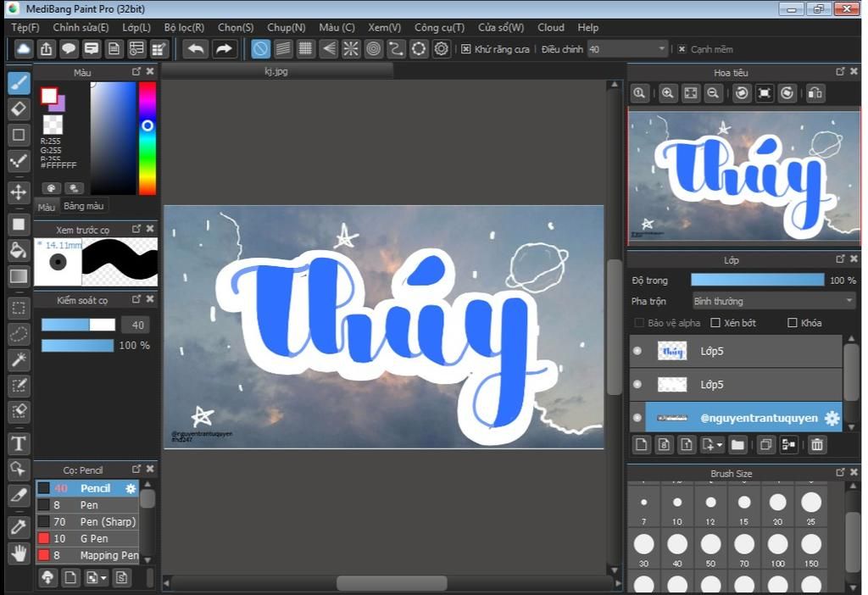Click the Độ trong opacity slider
Viewport: 868px width, 595px height.
pos(757,280)
